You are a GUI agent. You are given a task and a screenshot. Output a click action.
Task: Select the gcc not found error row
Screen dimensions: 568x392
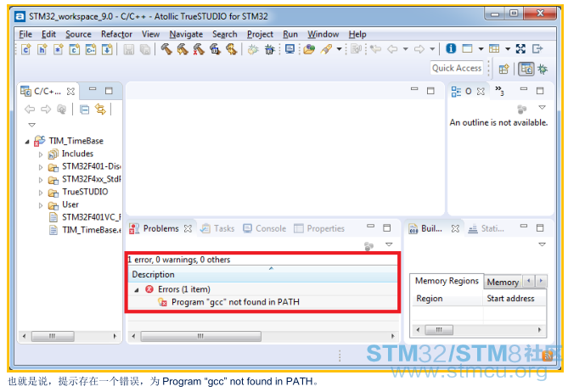263,302
